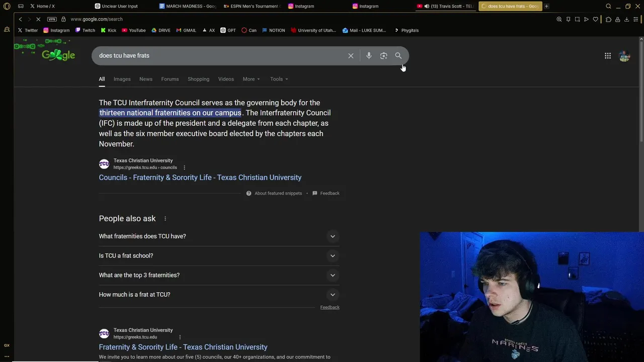The height and width of the screenshot is (362, 644).
Task: Open a new tab with the plus button
Action: (x=546, y=6)
